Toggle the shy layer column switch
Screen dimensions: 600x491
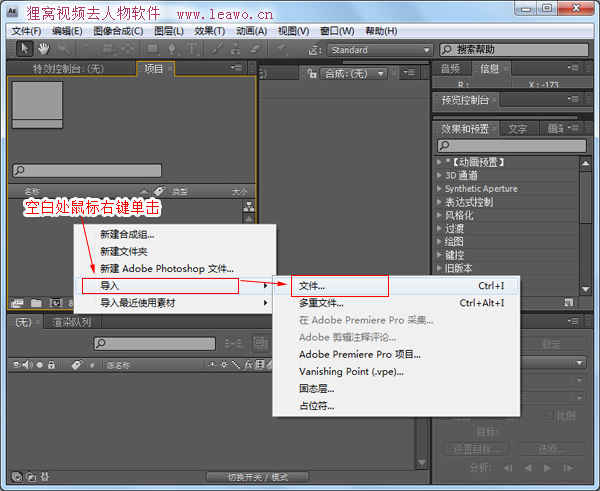(x=212, y=365)
